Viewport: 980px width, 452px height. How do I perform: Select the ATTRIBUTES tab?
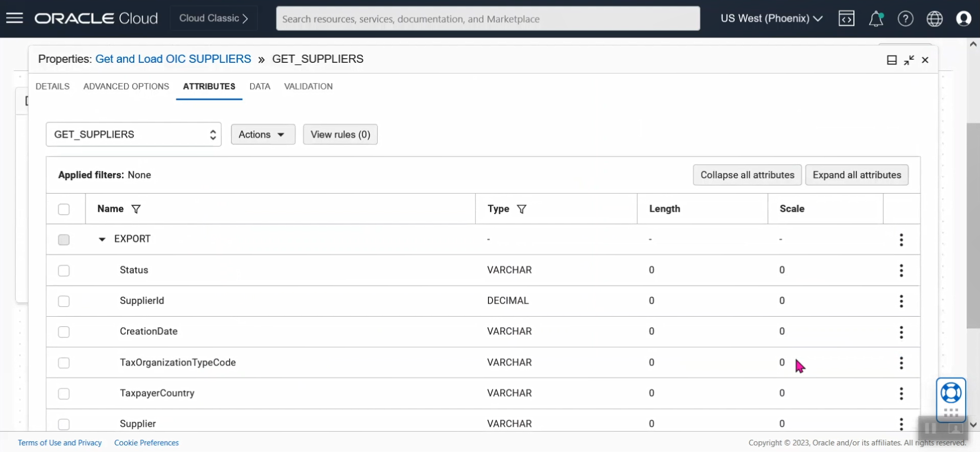[x=209, y=86]
